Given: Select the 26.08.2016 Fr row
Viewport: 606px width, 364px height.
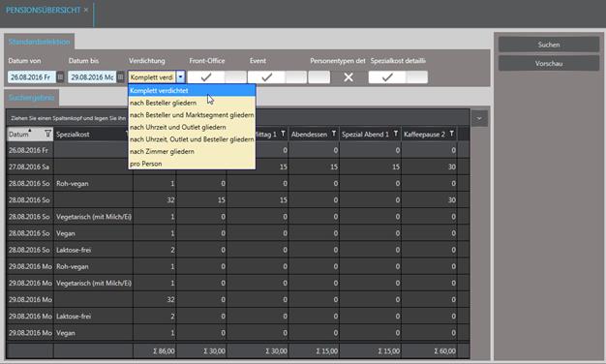Looking at the screenshot, I should click(x=238, y=150).
